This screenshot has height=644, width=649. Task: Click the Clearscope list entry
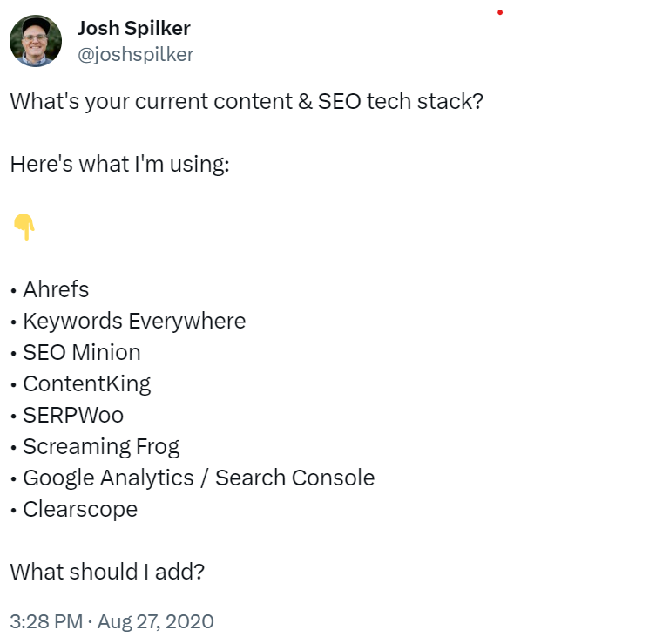click(x=80, y=510)
